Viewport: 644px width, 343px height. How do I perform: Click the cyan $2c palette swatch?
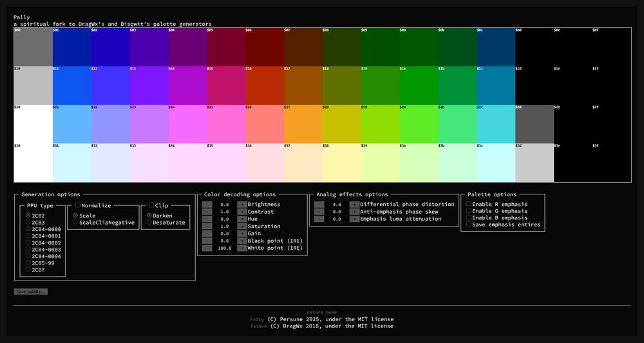[496, 124]
